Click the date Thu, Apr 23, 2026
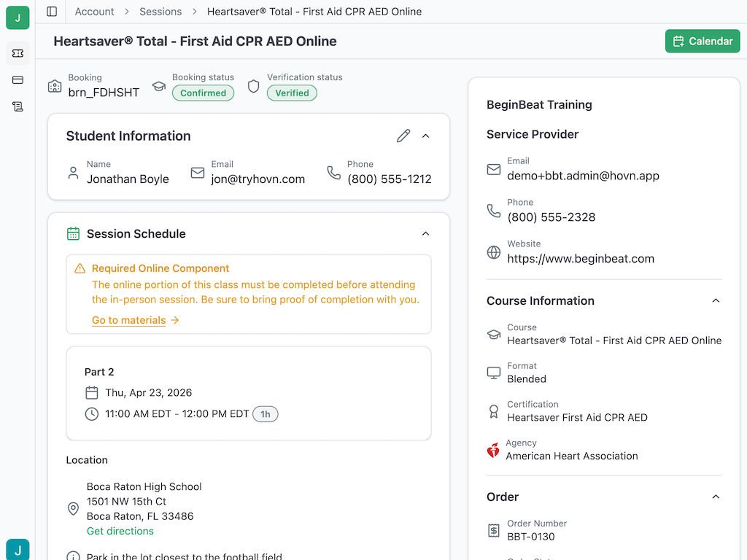 [149, 393]
